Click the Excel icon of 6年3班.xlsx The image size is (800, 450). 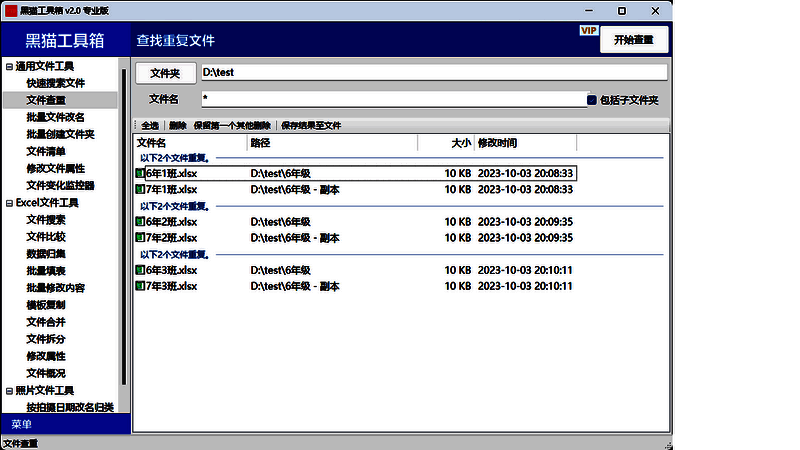[140, 271]
